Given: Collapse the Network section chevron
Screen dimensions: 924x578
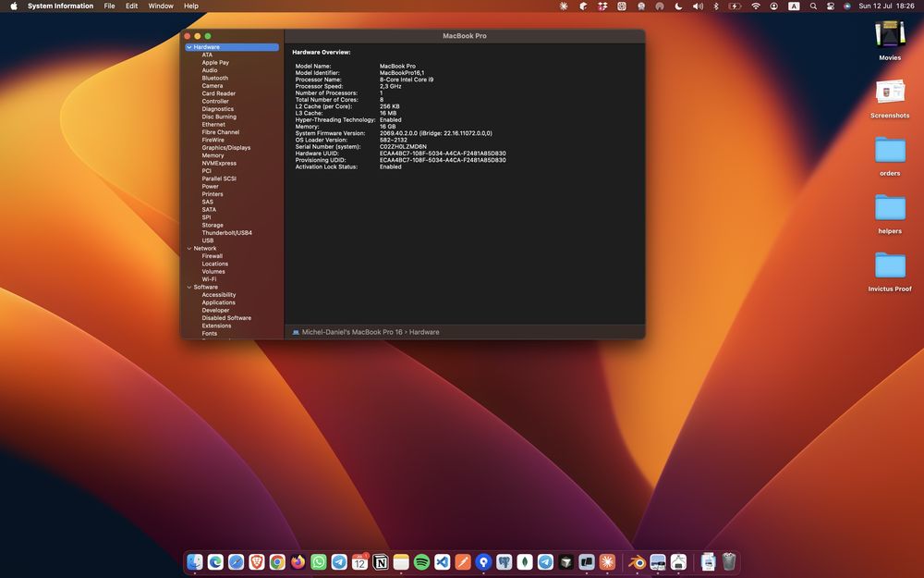Looking at the screenshot, I should click(189, 248).
